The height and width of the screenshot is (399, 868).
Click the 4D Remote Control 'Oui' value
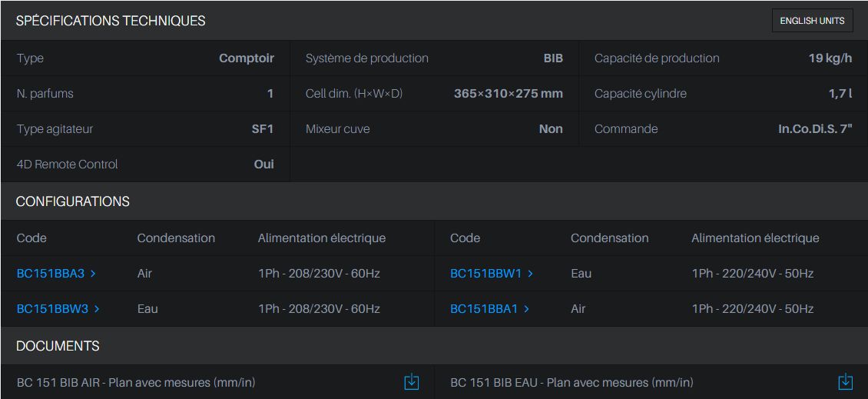point(263,165)
